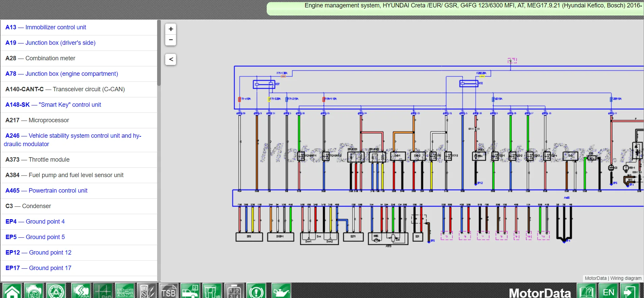This screenshot has width=644, height=298.
Task: Click the component list vertical scrollbar thumb
Action: click(159, 53)
